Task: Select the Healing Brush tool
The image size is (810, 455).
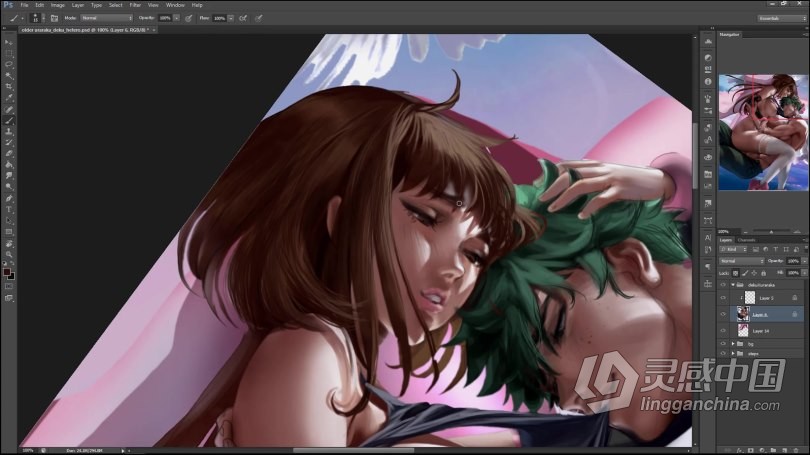Action: coord(9,109)
